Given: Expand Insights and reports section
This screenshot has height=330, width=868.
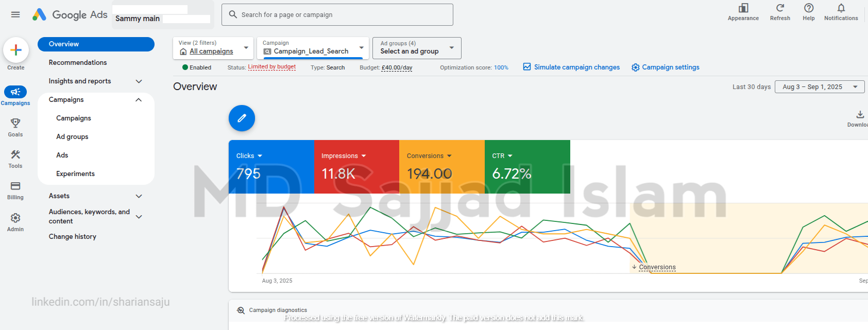Looking at the screenshot, I should point(139,81).
